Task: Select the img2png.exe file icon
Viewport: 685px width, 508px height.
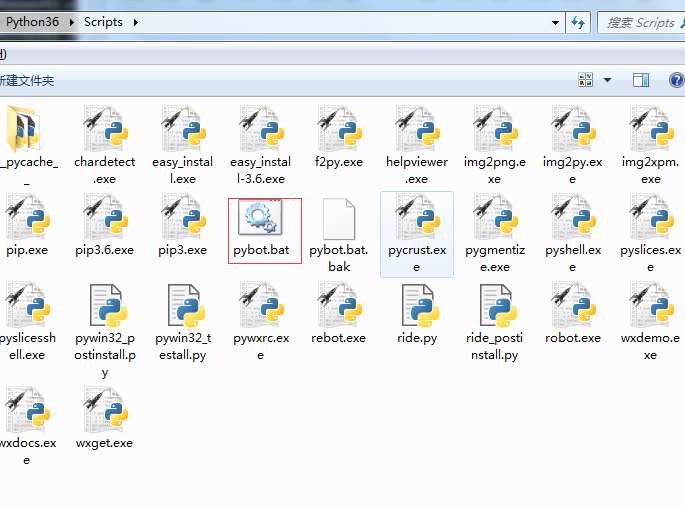Action: pos(495,127)
